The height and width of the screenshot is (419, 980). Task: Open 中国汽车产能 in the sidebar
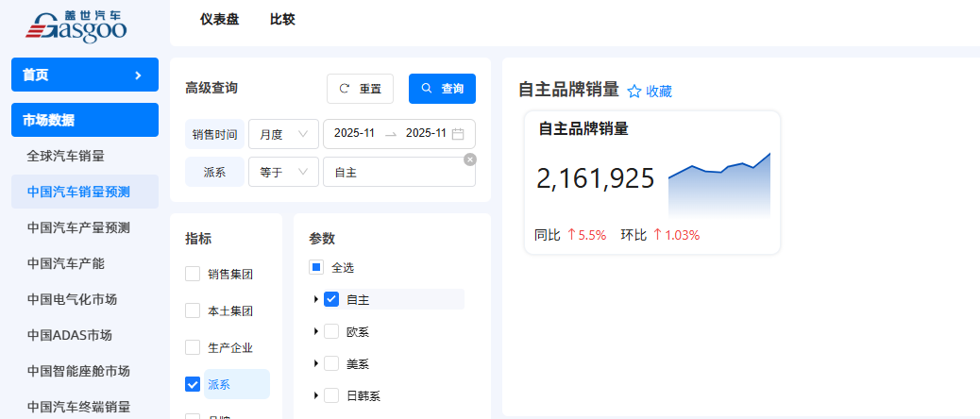(x=66, y=263)
